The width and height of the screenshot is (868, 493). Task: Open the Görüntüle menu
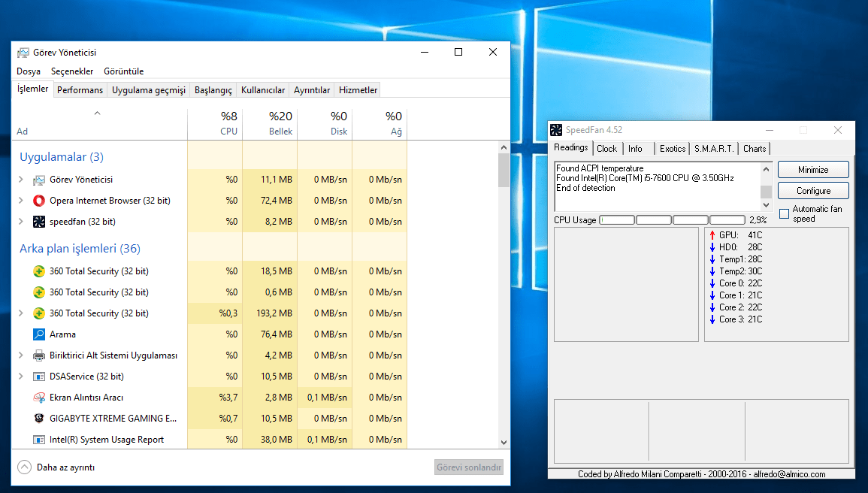tap(123, 71)
